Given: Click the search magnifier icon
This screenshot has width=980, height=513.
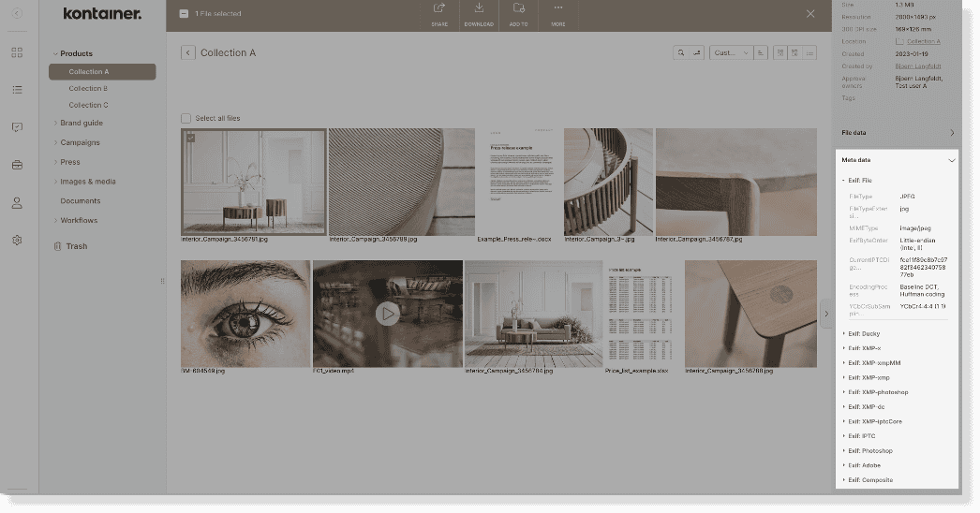Looking at the screenshot, I should point(681,53).
